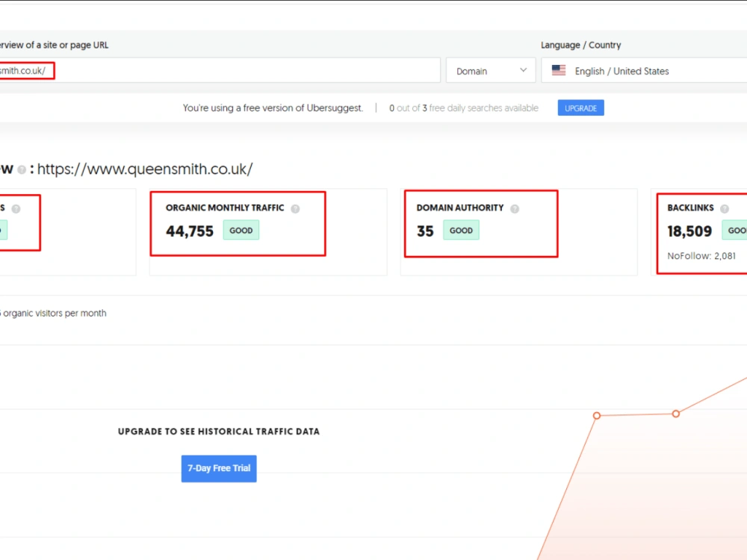Screen dimensions: 747x560
Task: Toggle the GOOD badge on Domain Authority
Action: click(461, 230)
